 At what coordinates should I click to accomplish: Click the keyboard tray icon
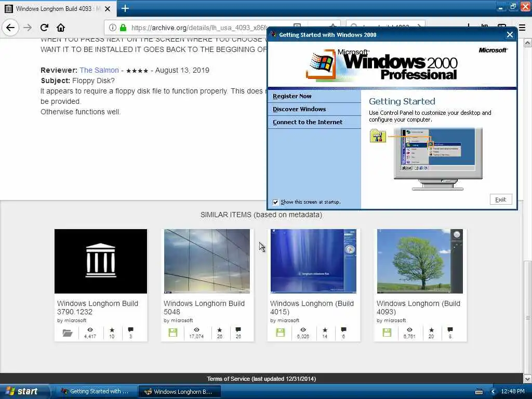click(x=478, y=392)
